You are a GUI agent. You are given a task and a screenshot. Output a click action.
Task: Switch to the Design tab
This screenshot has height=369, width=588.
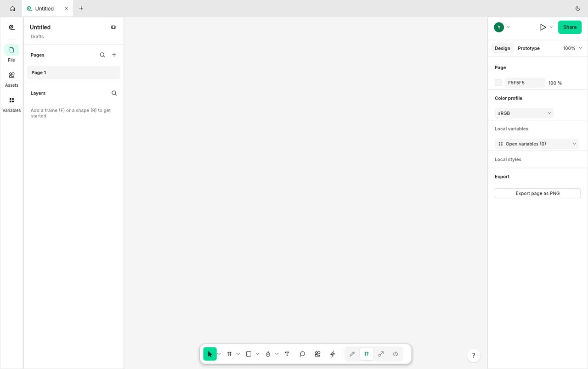click(502, 48)
